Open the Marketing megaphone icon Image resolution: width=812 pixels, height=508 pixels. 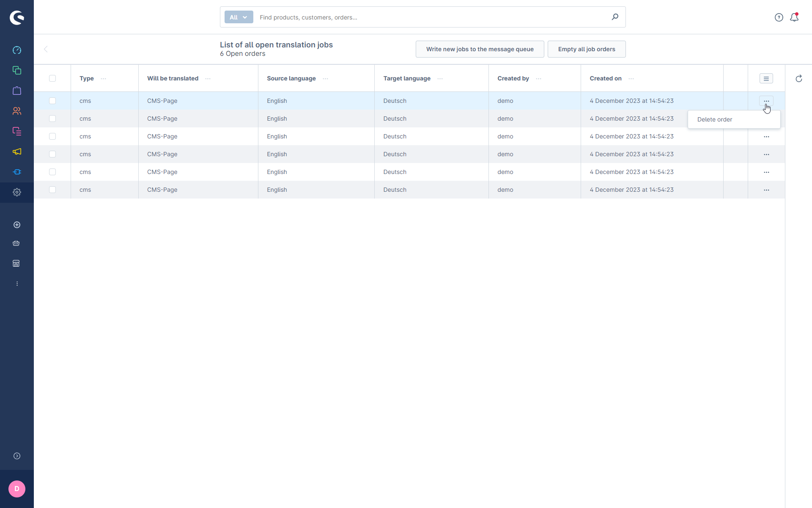point(17,152)
